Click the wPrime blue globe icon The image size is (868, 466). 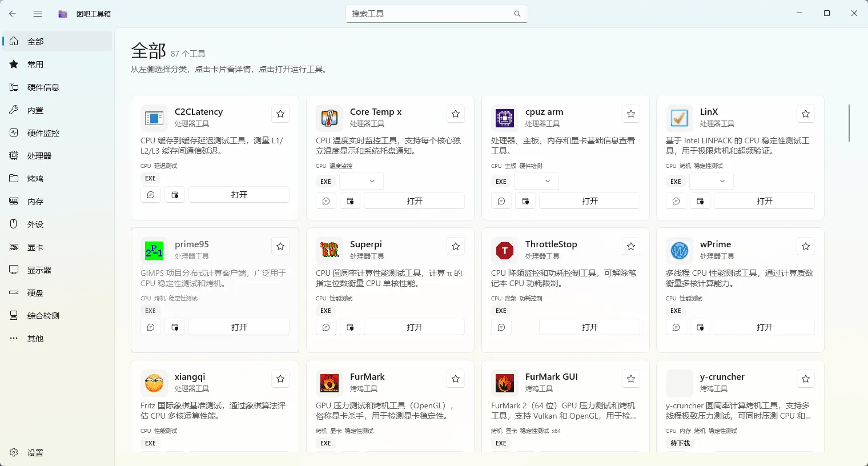pos(680,251)
